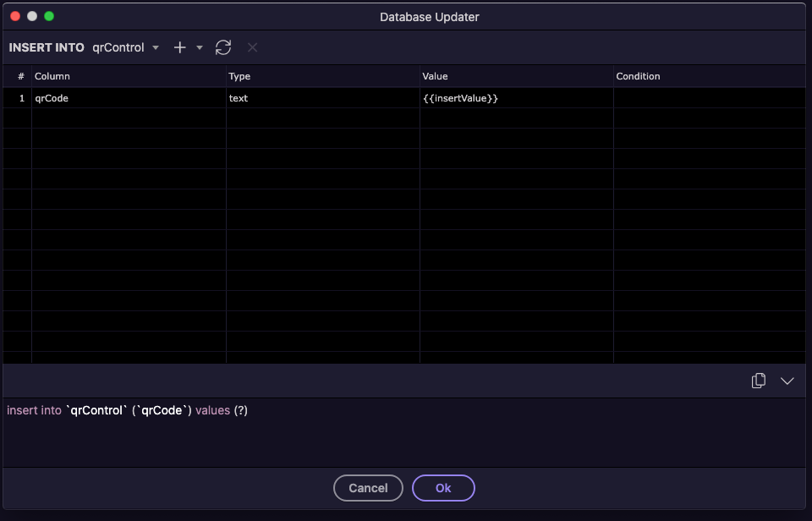Click the green maximize window button
The image size is (812, 521).
pos(49,16)
